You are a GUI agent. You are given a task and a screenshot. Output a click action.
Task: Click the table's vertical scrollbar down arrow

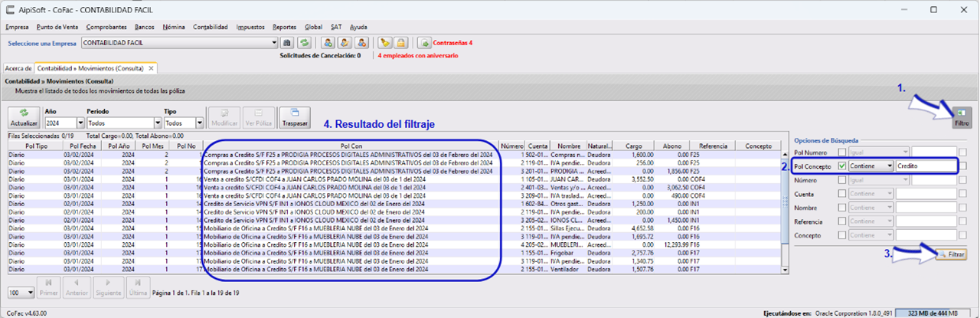[x=784, y=269]
